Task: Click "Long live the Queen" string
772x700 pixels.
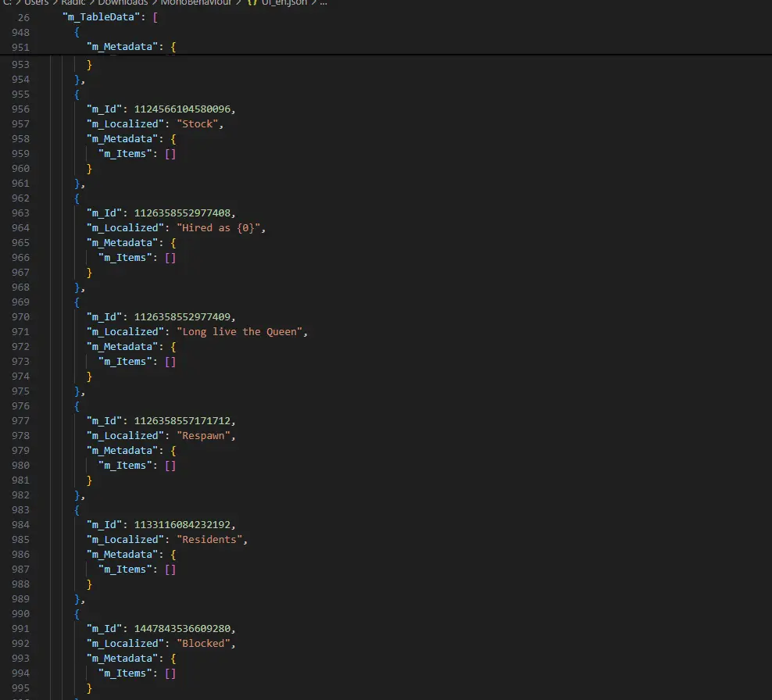Action: [x=239, y=332]
